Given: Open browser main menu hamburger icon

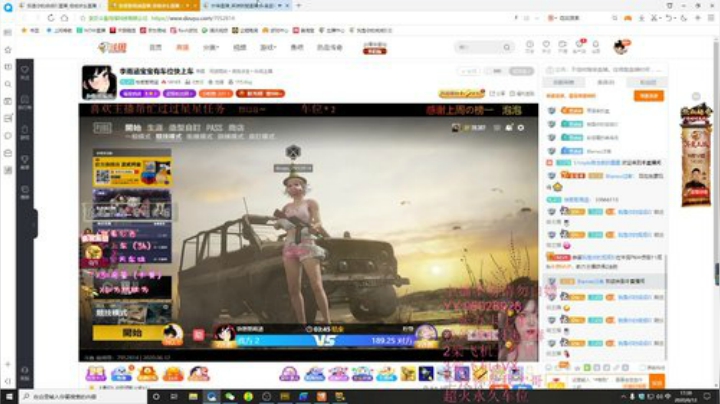Looking at the screenshot, I should tap(711, 18).
